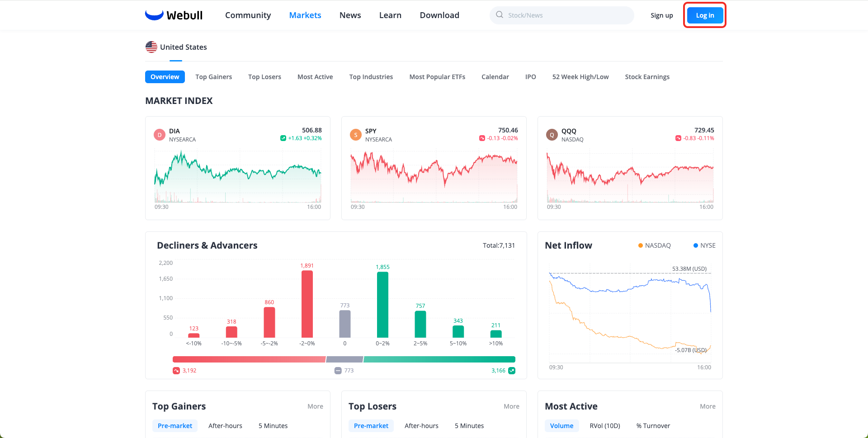Click the Sign up link
Image resolution: width=868 pixels, height=438 pixels.
click(x=662, y=15)
